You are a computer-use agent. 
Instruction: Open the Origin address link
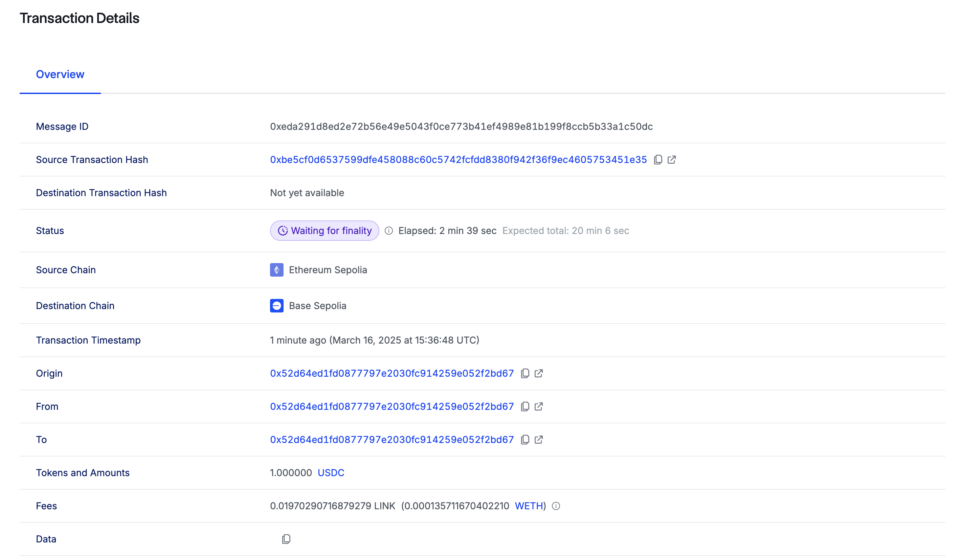392,374
